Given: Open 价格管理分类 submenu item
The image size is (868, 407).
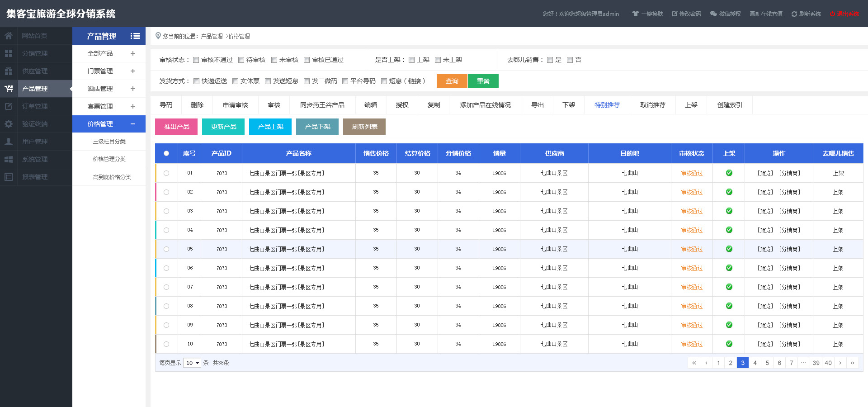Looking at the screenshot, I should [x=109, y=159].
